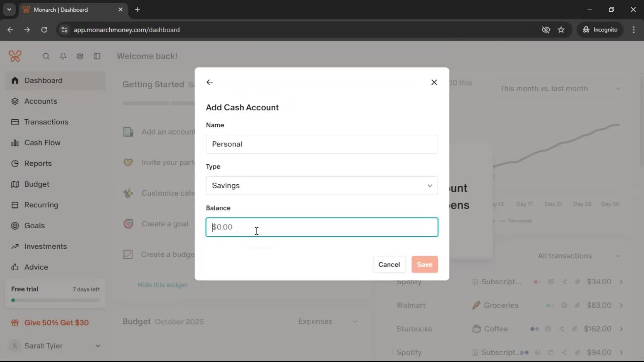The height and width of the screenshot is (362, 644).
Task: Open the notifications bell
Action: pos(63,56)
